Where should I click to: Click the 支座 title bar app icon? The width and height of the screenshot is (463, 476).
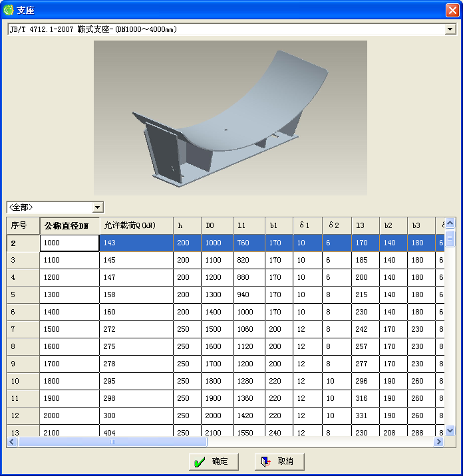(x=9, y=10)
